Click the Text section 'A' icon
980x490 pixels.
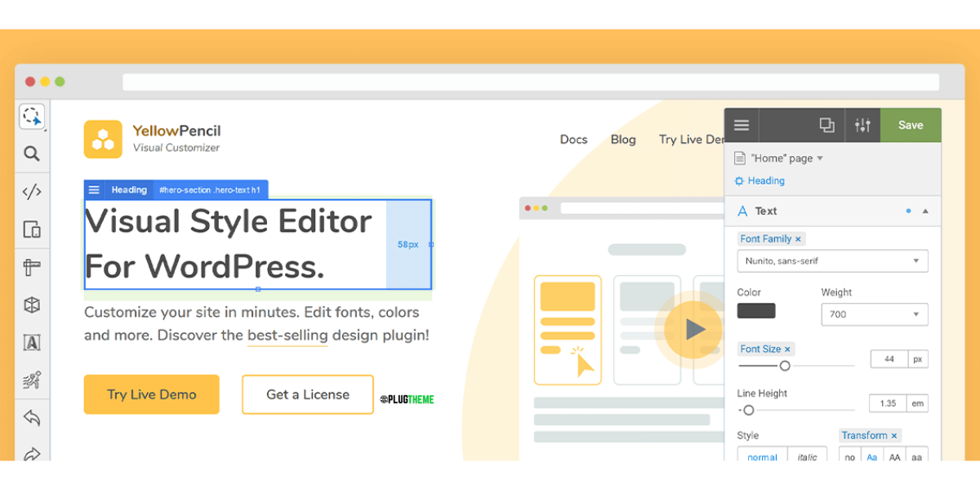click(x=742, y=211)
